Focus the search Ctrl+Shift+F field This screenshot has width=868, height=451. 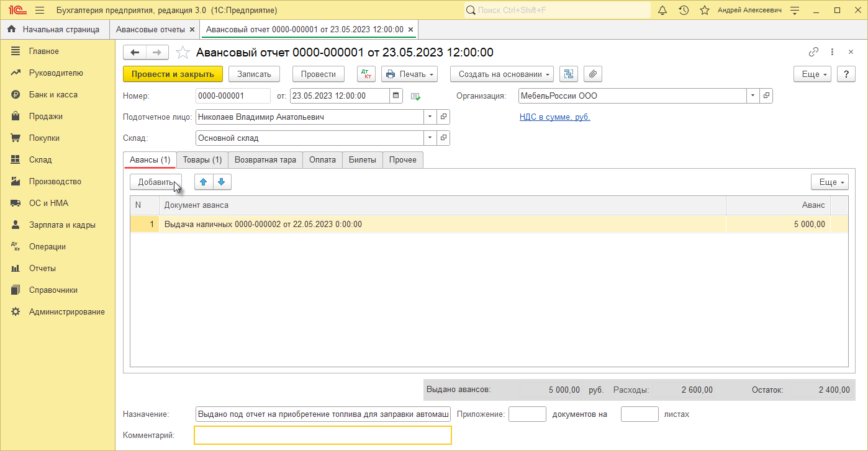pyautogui.click(x=558, y=11)
